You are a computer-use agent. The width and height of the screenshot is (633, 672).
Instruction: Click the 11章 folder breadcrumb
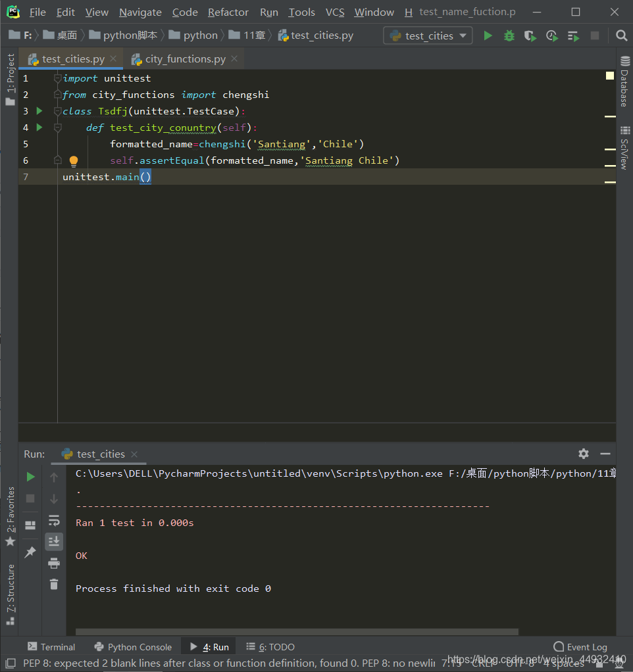247,35
